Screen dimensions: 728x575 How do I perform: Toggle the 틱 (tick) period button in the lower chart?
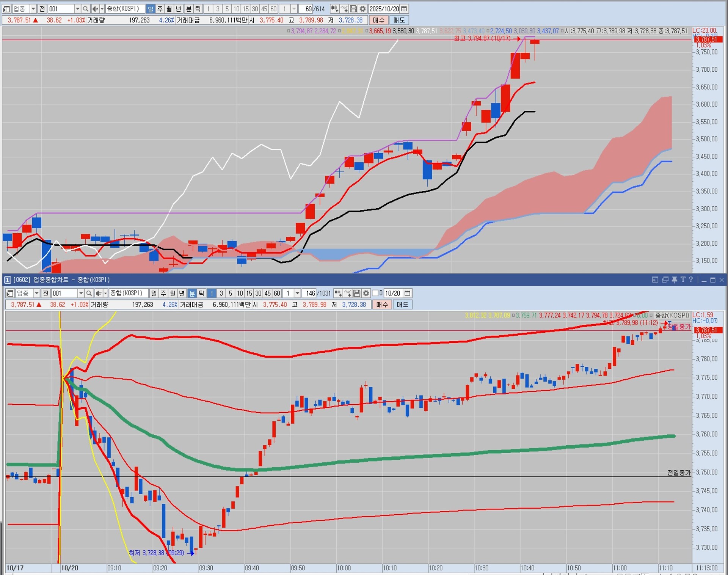(201, 293)
